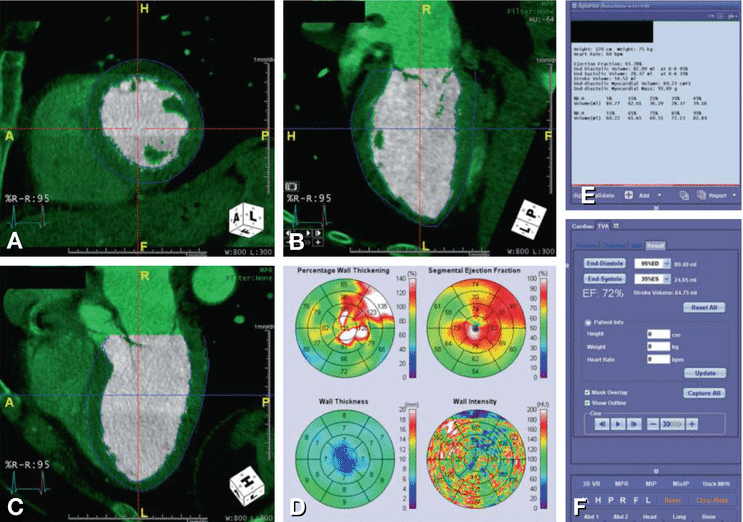Click the cine speed chevron indicator
Viewport: 743px width, 522px height.
click(x=672, y=424)
